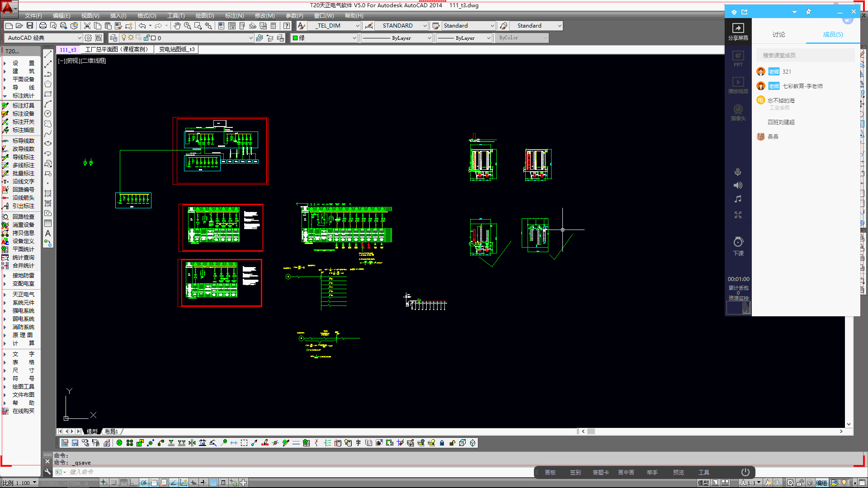
Task: Click the 标注灯具 command
Action: tap(23, 105)
